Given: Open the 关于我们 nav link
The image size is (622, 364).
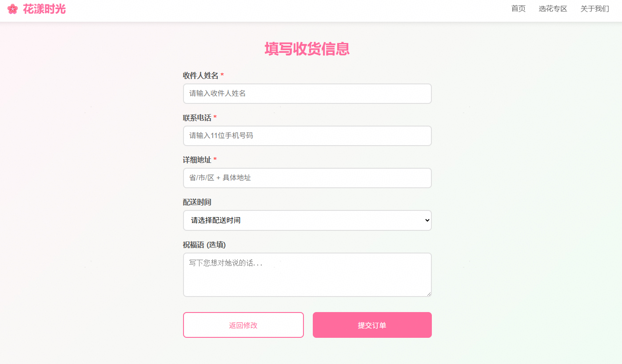Looking at the screenshot, I should (x=594, y=9).
